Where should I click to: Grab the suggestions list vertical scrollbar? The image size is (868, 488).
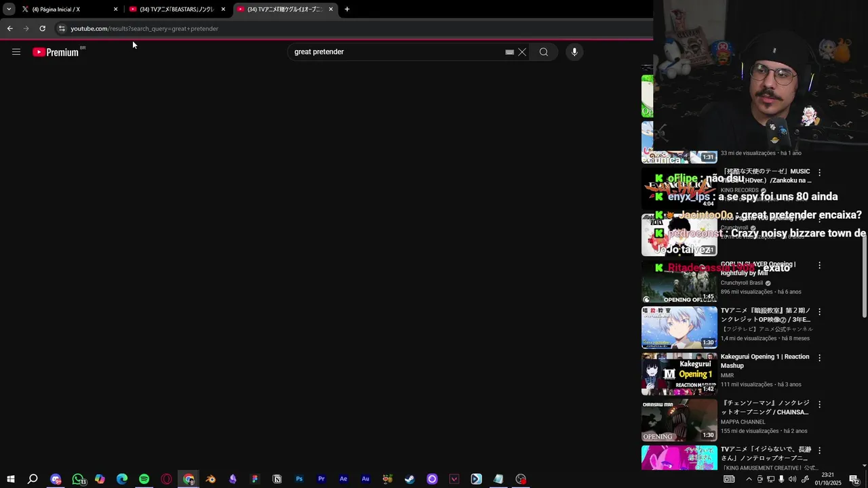pos(864,278)
